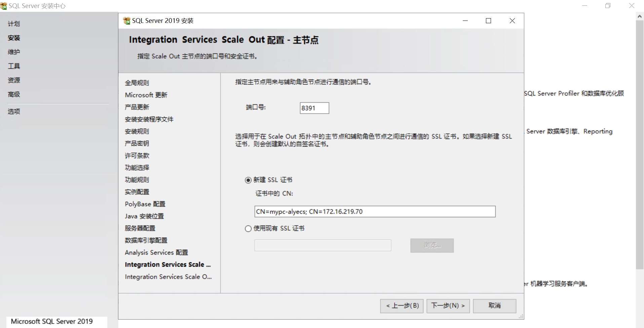Select the 产品密钥 step
This screenshot has width=644, height=328.
137,143
